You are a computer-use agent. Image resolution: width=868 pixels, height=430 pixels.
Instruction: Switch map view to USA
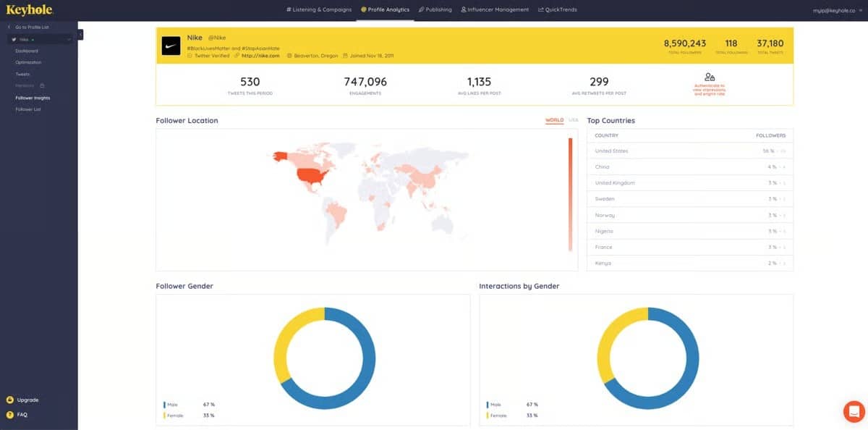pos(574,120)
